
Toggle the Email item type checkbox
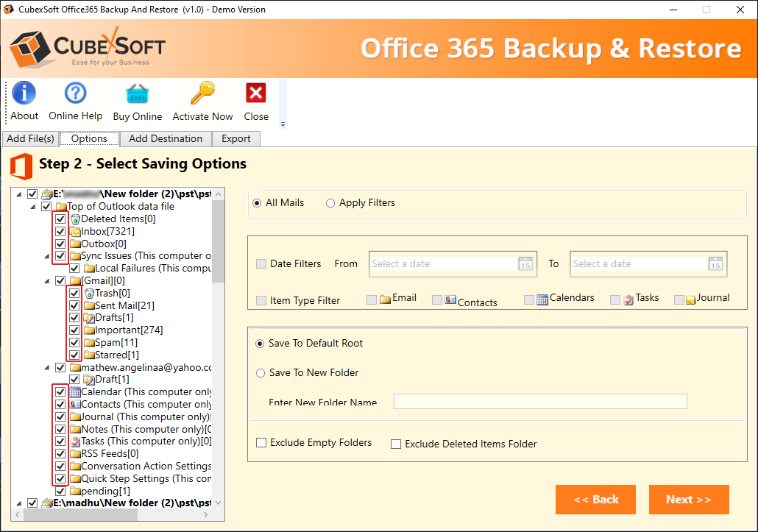(371, 300)
